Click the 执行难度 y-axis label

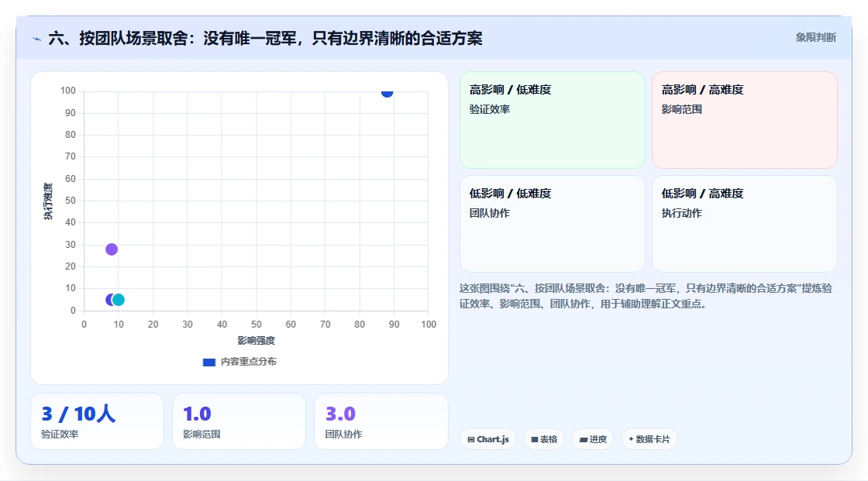pyautogui.click(x=48, y=201)
